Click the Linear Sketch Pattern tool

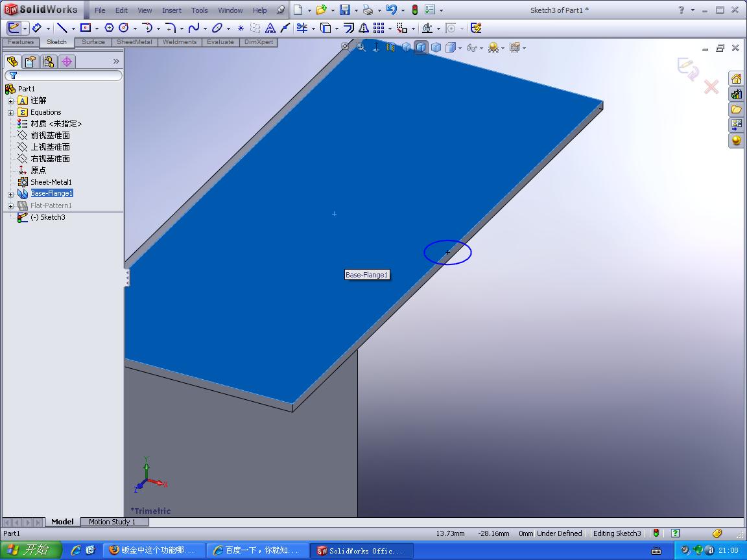[x=379, y=28]
